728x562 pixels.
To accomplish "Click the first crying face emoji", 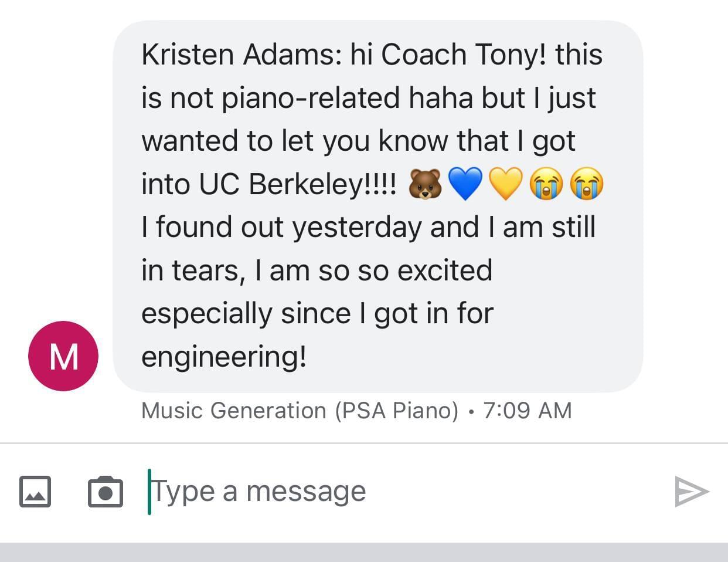I will click(546, 184).
